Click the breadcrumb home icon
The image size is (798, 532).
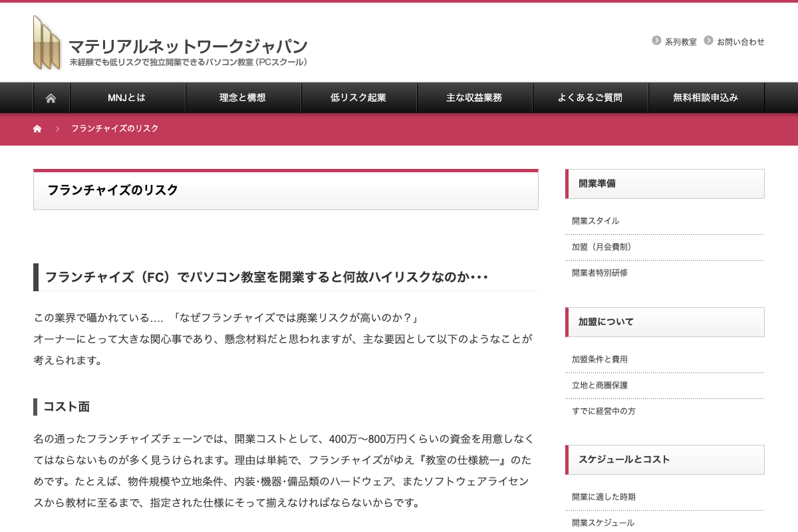click(x=37, y=128)
